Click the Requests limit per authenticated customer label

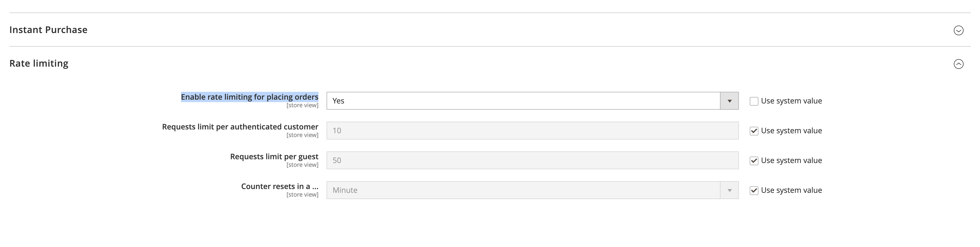240,126
